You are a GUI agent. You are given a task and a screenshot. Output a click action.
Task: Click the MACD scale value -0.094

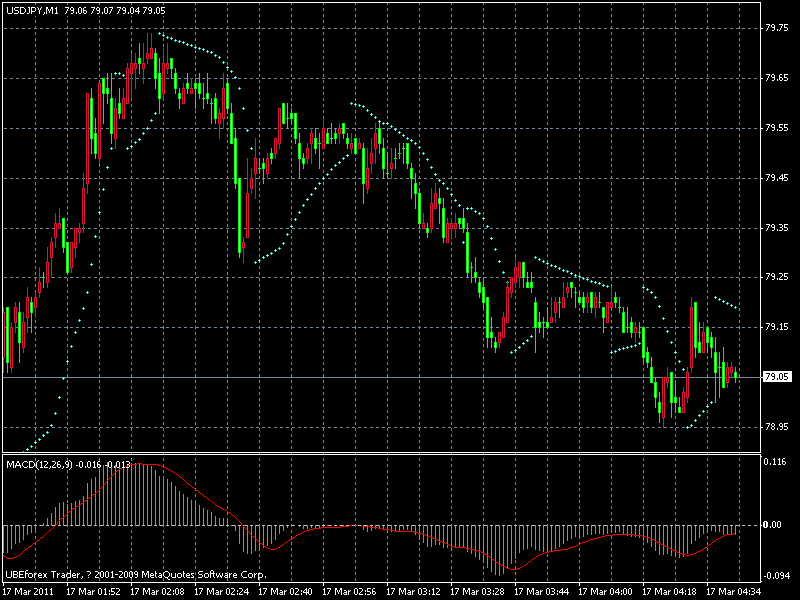(x=776, y=576)
